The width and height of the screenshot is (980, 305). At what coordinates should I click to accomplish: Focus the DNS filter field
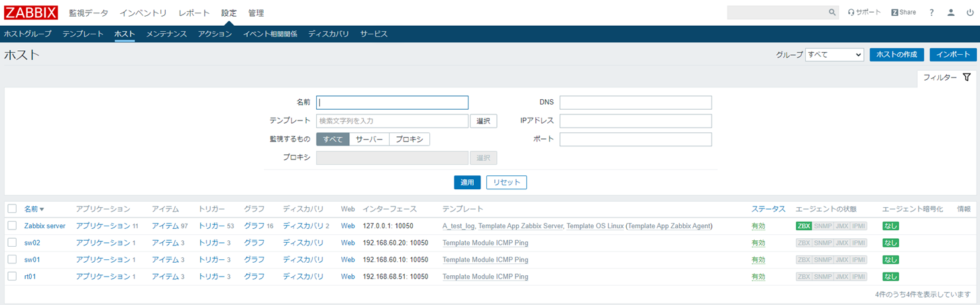coord(635,103)
